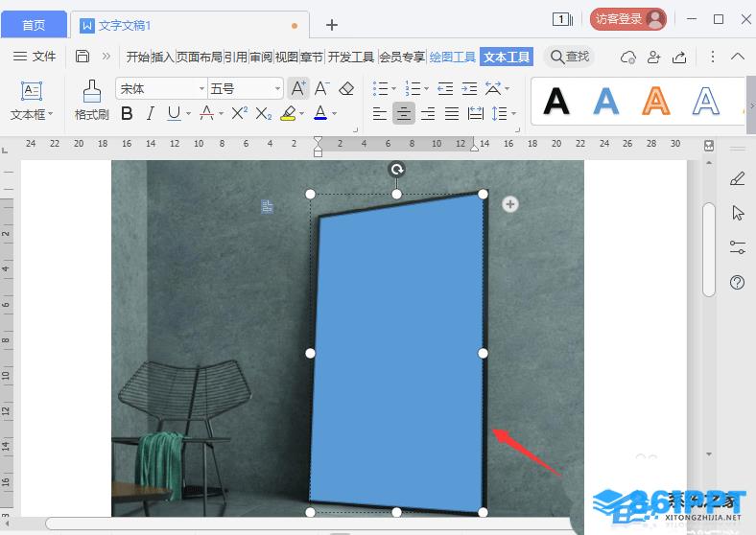This screenshot has height=535, width=756.
Task: Click the text box insert icon
Action: [32, 91]
